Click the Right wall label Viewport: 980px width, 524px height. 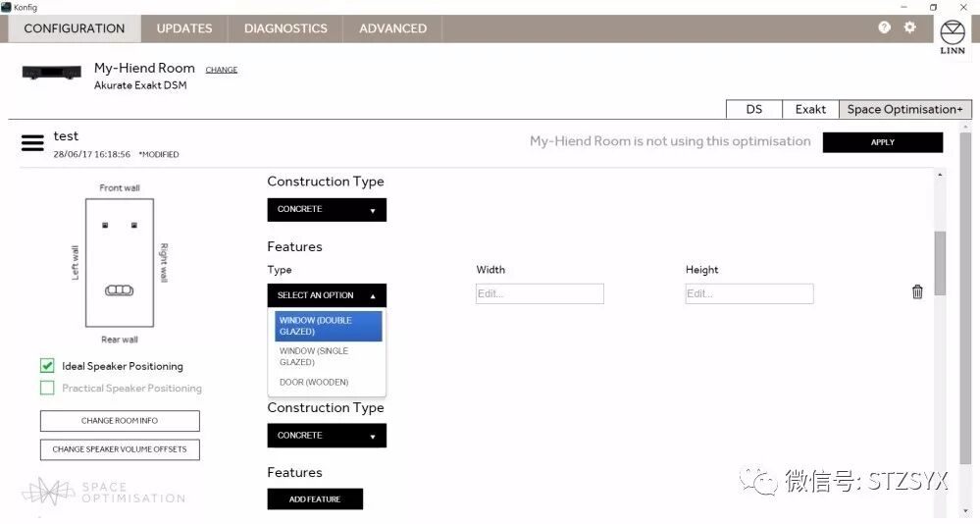click(x=164, y=263)
